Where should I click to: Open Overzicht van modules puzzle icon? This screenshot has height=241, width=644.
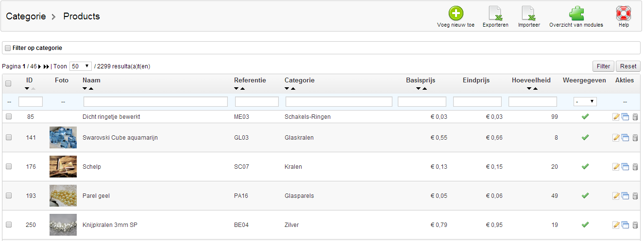click(576, 14)
